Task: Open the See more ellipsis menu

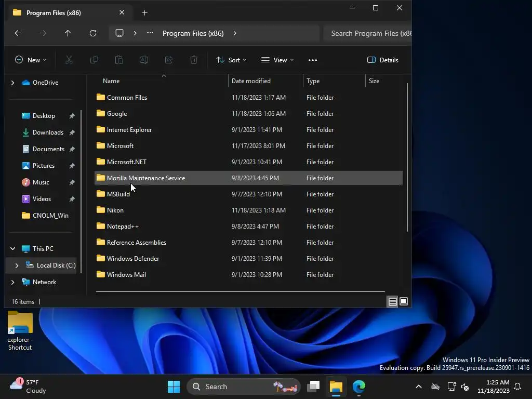Action: (312, 60)
